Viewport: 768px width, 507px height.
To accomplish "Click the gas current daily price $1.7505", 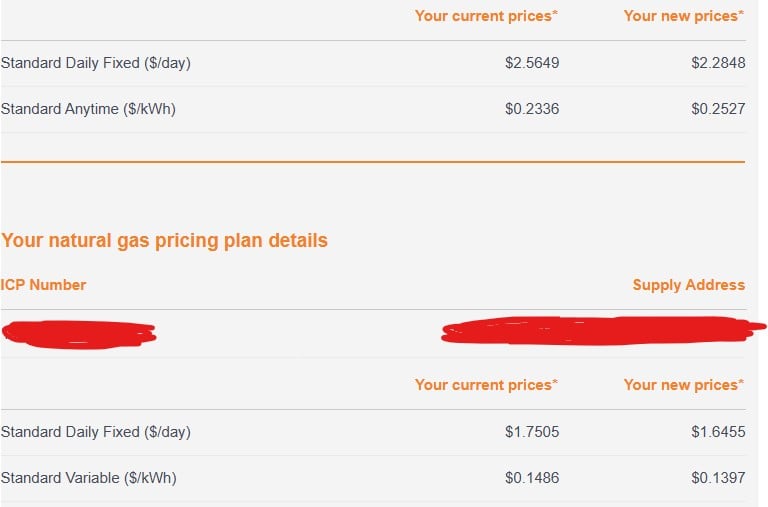I will [x=532, y=432].
